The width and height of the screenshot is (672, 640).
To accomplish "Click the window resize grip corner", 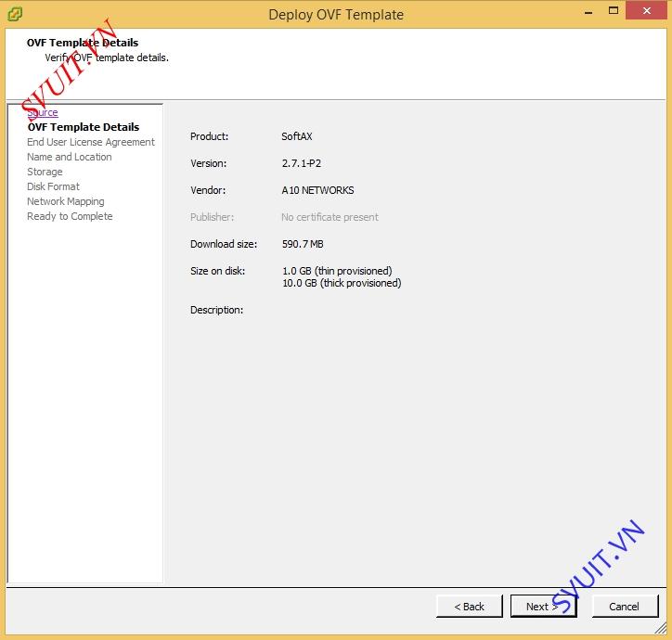I will [x=661, y=629].
